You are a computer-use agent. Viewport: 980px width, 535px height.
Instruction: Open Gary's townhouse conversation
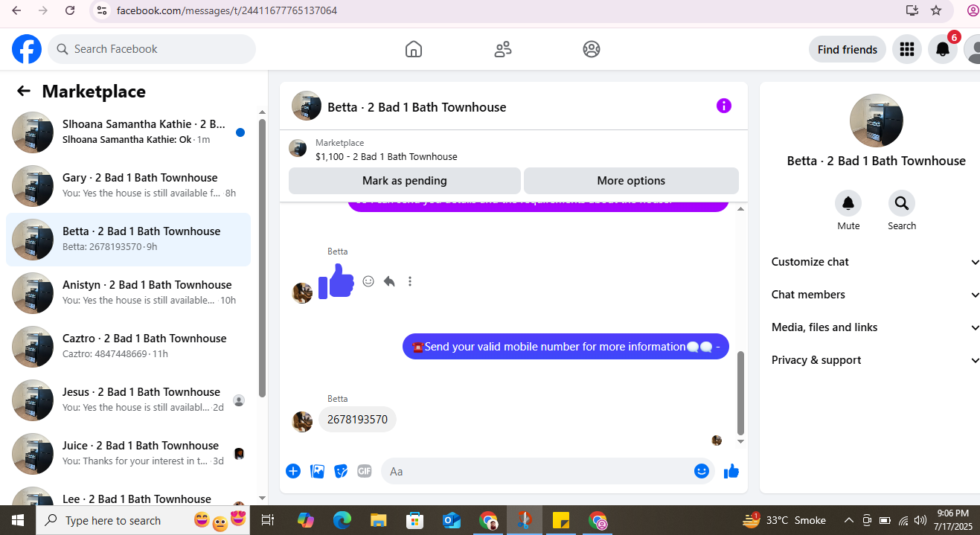click(128, 185)
